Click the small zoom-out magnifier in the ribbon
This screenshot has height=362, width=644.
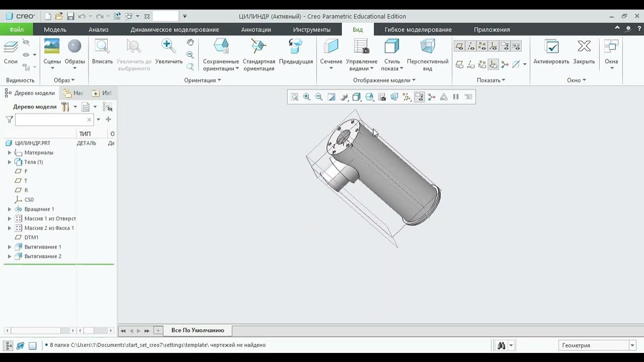point(190,54)
